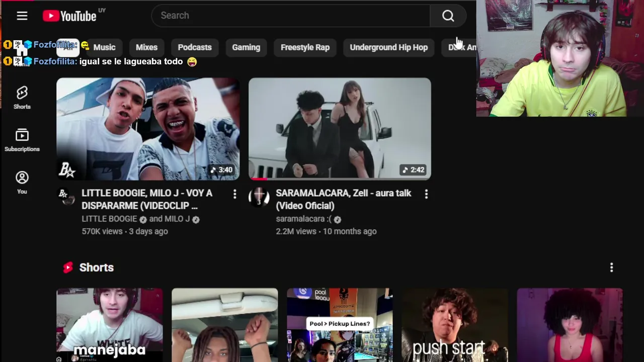Open the VOY A DISPARARME video title
Viewport: 644px width, 362px height.
click(147, 199)
